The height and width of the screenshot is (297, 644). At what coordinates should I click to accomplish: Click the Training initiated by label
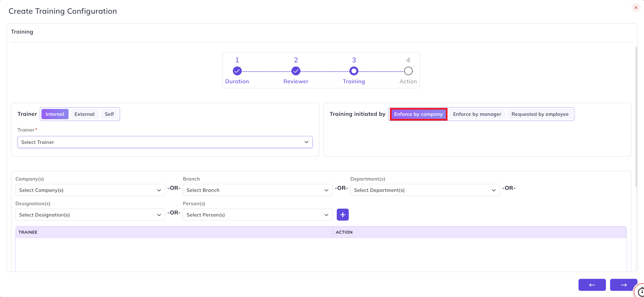358,114
